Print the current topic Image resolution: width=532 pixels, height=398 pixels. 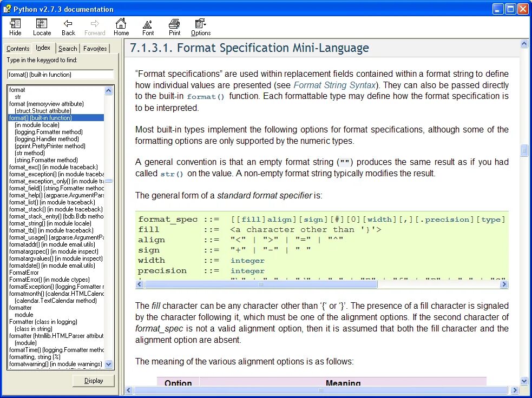tap(174, 27)
